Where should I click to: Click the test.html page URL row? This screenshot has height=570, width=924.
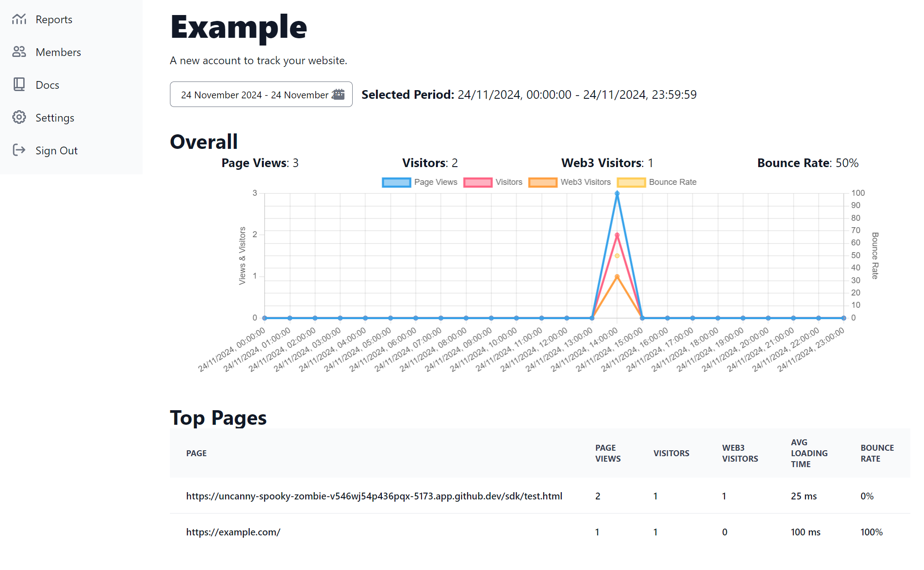[374, 496]
